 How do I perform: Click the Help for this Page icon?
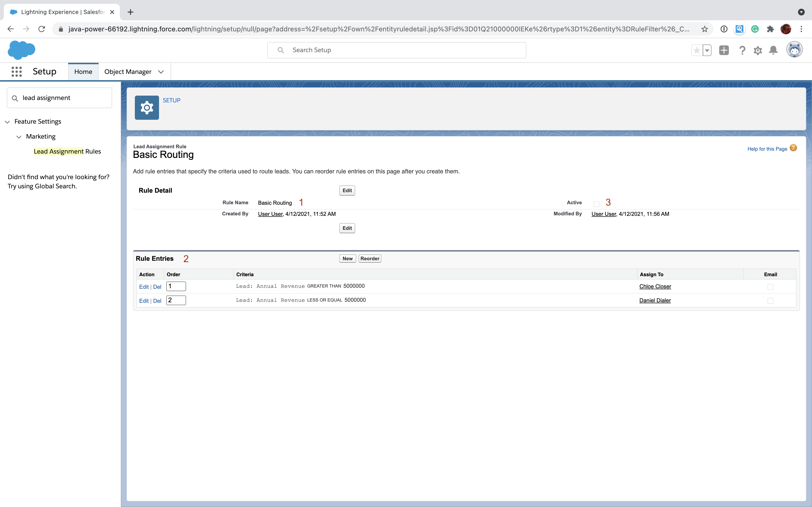[794, 148]
